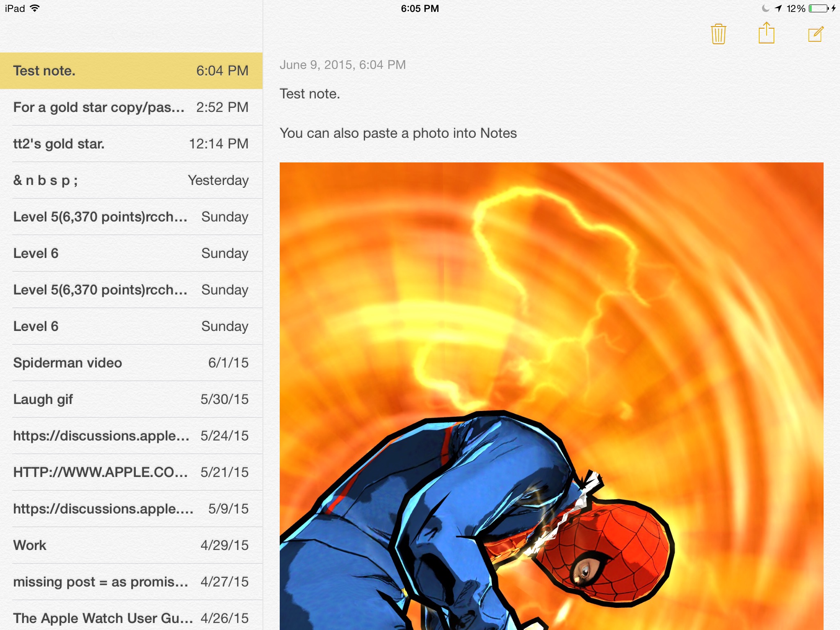Open 'missing post = as promis…' note
Image resolution: width=840 pixels, height=630 pixels.
[131, 582]
